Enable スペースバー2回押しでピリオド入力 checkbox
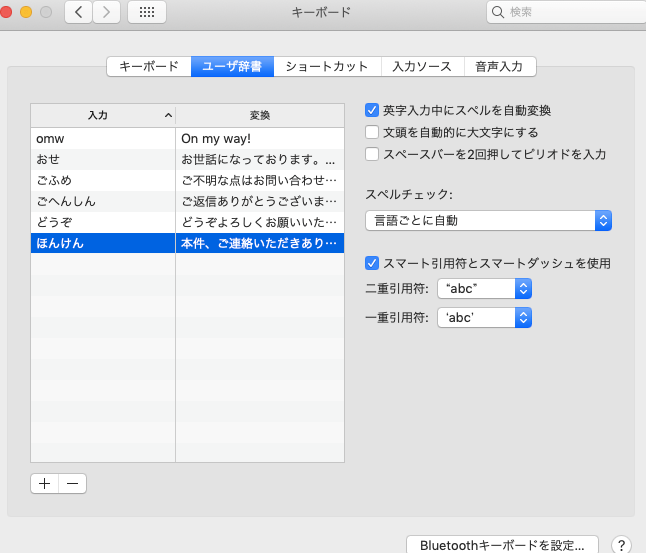 pyautogui.click(x=372, y=154)
